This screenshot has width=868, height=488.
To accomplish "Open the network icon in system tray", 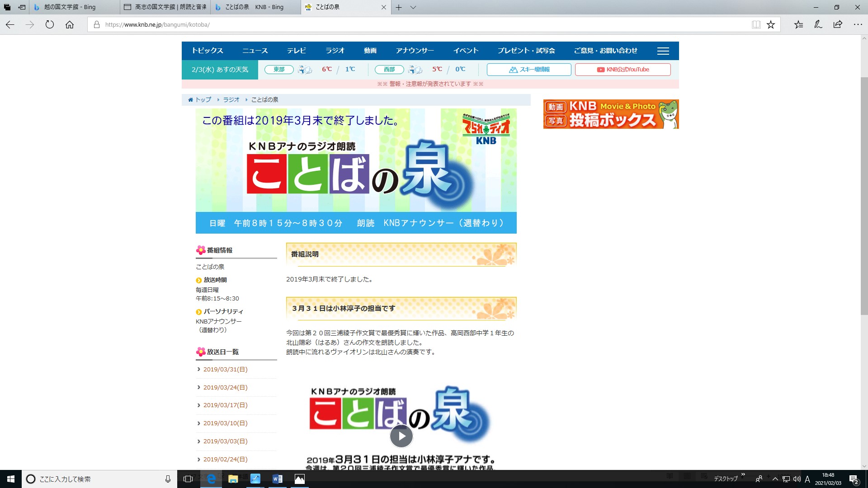I will [786, 479].
